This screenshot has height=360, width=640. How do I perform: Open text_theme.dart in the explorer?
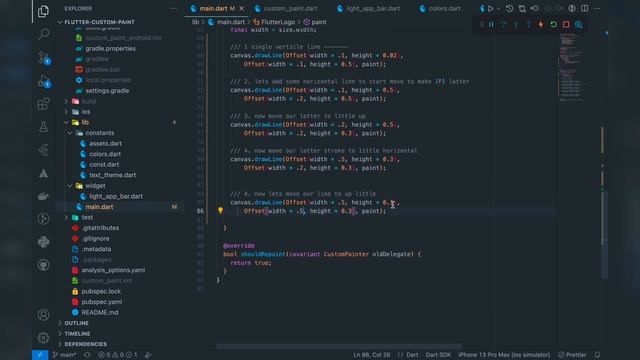coord(112,175)
